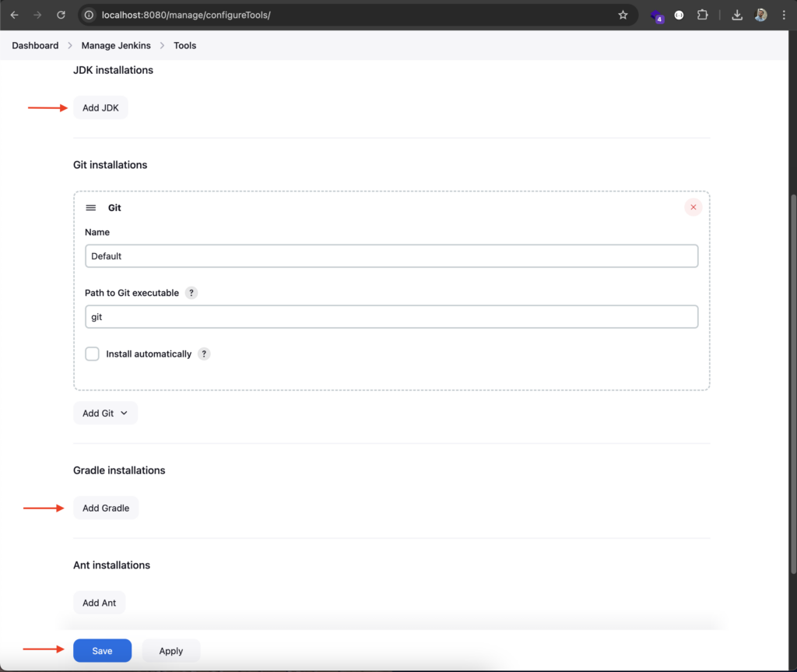Viewport: 797px width, 672px height.
Task: Click the Ant installations heading
Action: click(x=111, y=565)
